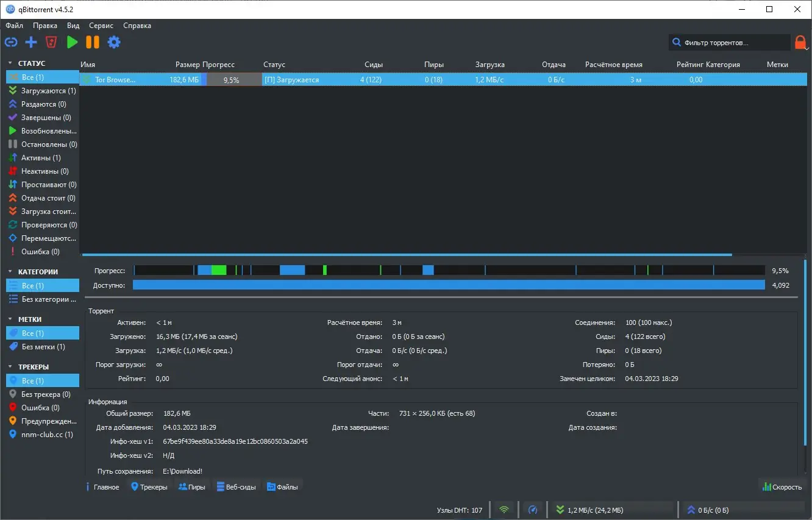Open the Файл menu
Screen dimensions: 812x520
tap(15, 26)
